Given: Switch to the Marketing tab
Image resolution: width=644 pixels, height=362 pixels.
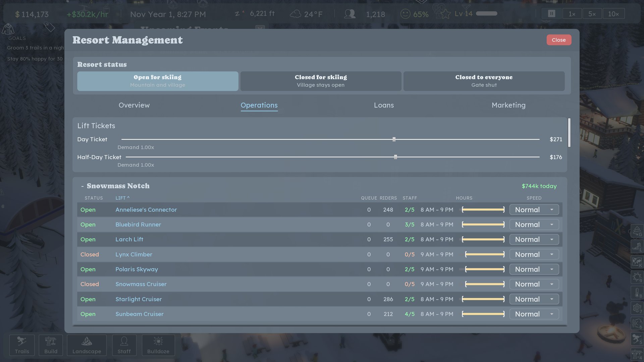Looking at the screenshot, I should tap(508, 105).
